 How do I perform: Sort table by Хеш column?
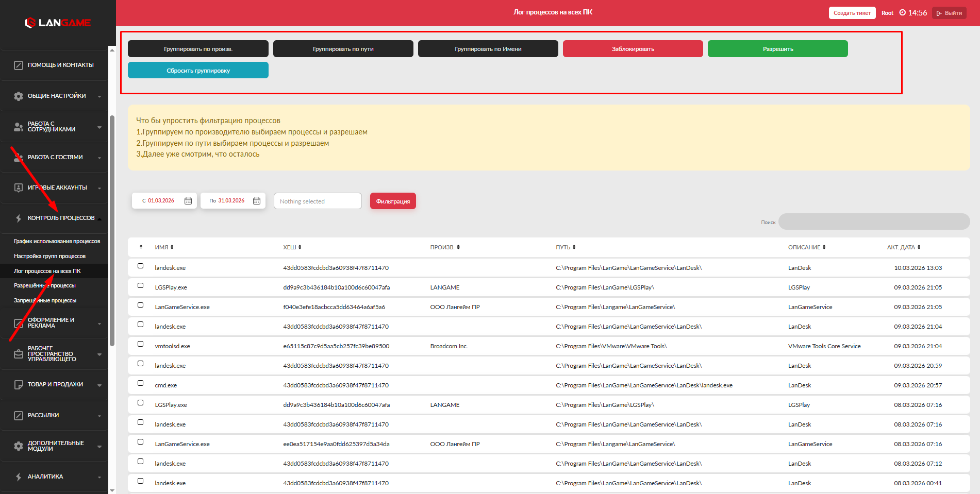(292, 247)
